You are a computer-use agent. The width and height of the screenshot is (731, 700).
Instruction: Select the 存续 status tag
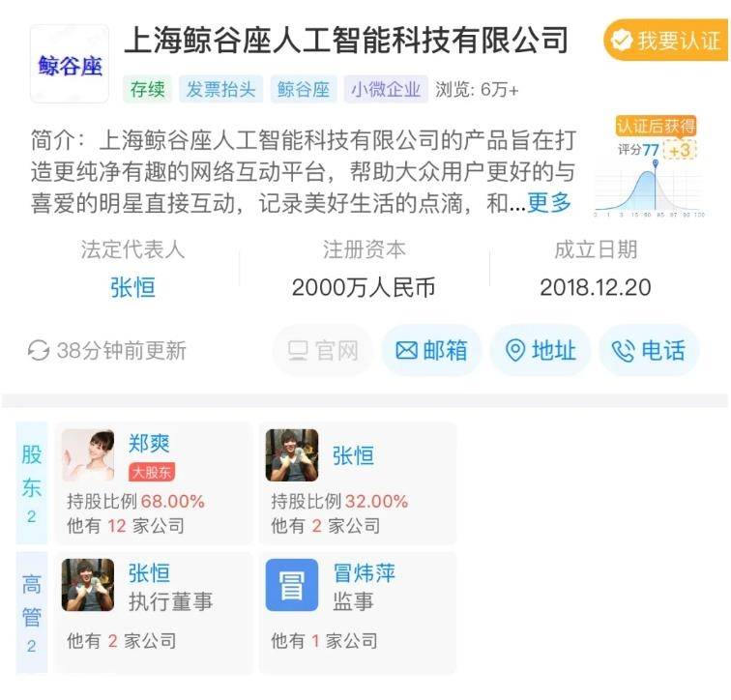pyautogui.click(x=147, y=89)
